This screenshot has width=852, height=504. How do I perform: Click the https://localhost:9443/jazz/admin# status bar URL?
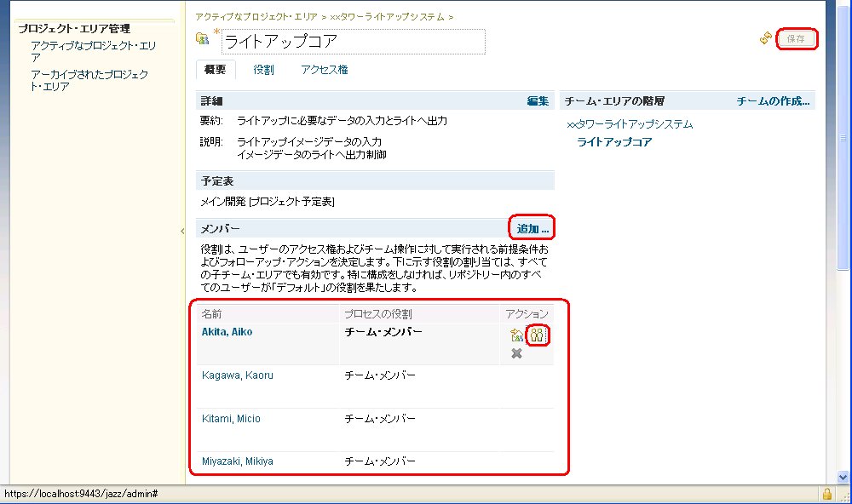pos(81,494)
